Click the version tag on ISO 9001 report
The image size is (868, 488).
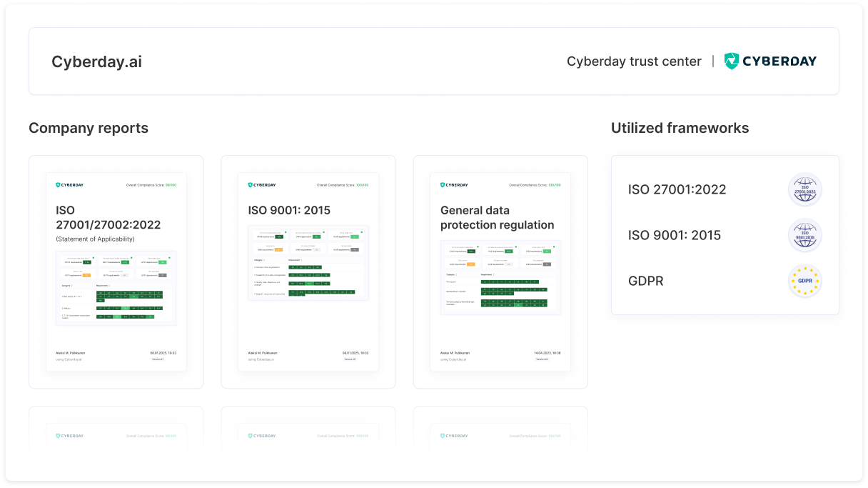click(350, 359)
